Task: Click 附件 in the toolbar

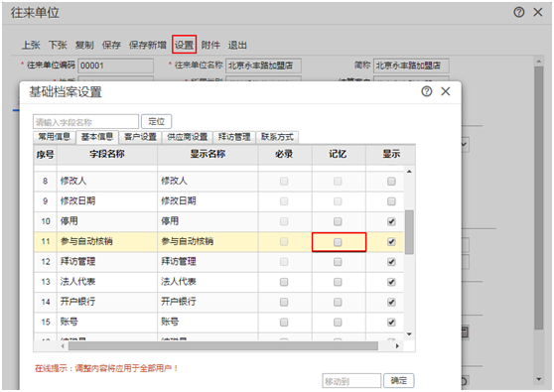Action: click(210, 45)
